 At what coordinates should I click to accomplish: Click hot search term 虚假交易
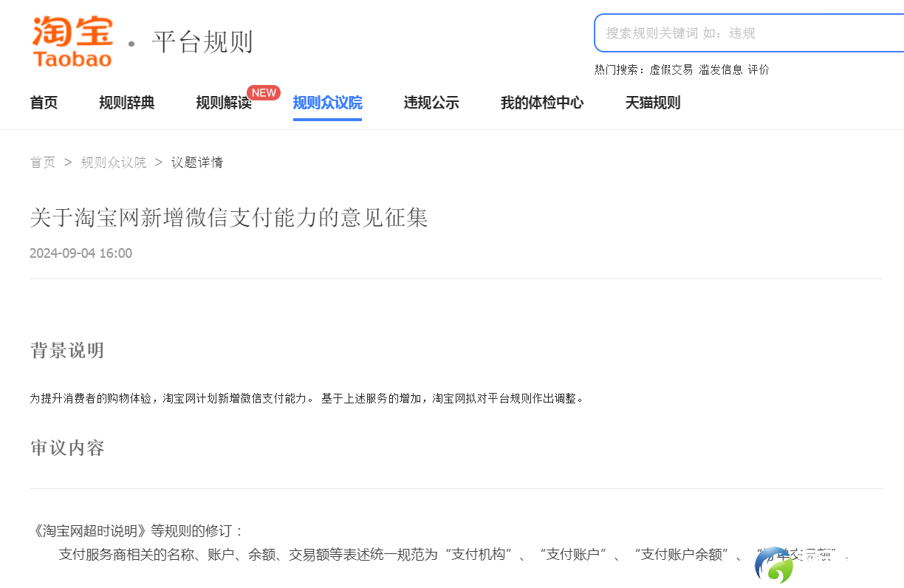pos(671,69)
